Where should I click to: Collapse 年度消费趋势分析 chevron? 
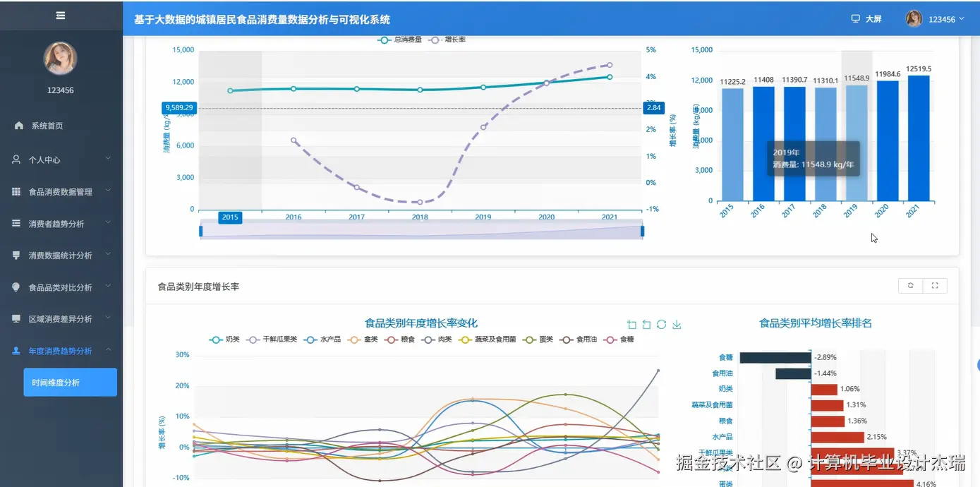tap(109, 350)
